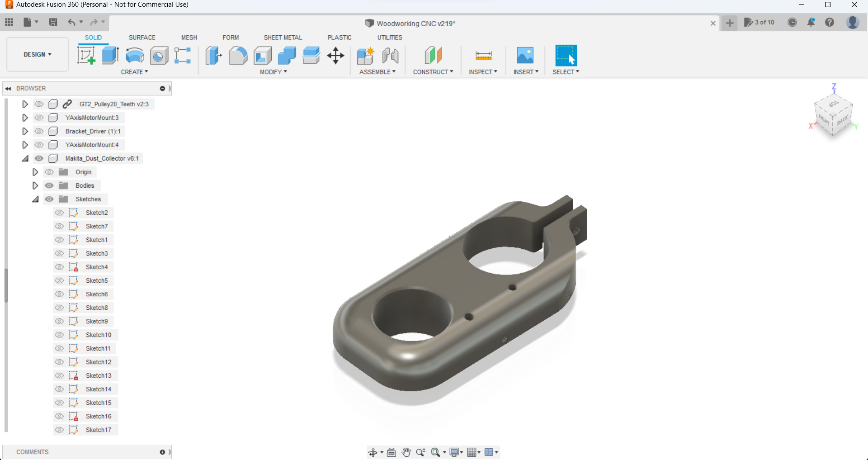Select the Move/Copy tool
Screen dimensions: 868x460
tap(336, 56)
